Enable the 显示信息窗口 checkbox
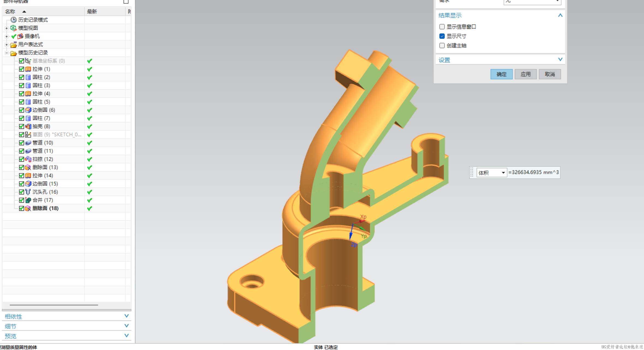 click(x=442, y=26)
